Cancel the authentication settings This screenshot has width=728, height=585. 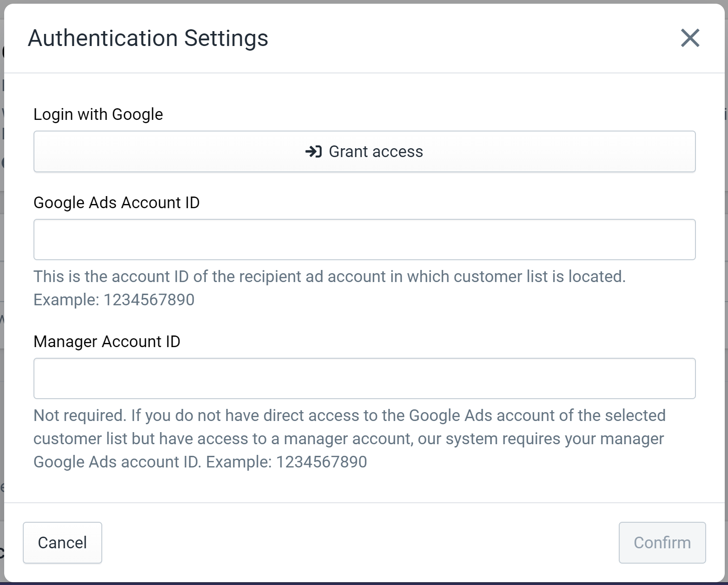tap(62, 543)
